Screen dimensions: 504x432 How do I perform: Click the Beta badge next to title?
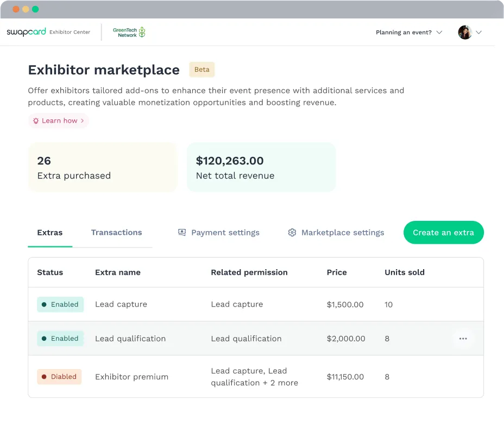(x=201, y=69)
